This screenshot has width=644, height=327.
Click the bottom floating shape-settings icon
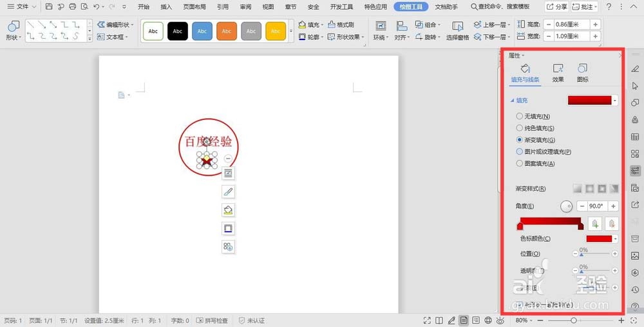click(229, 247)
